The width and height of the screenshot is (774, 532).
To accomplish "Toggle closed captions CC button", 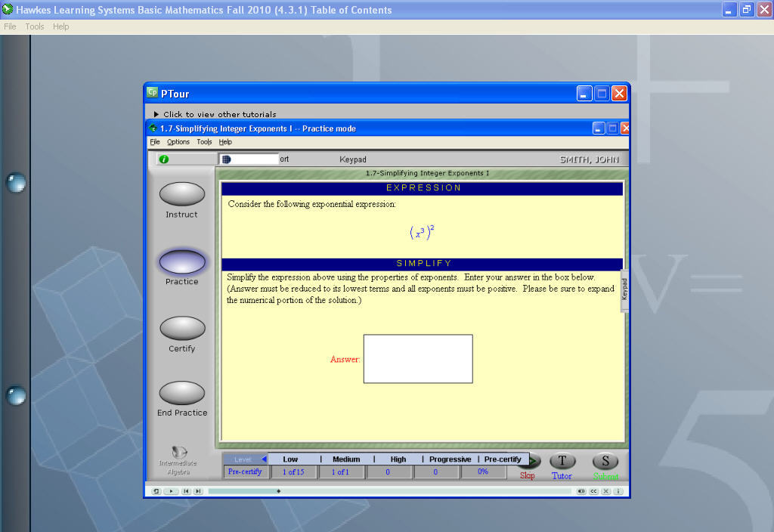I will (x=593, y=491).
